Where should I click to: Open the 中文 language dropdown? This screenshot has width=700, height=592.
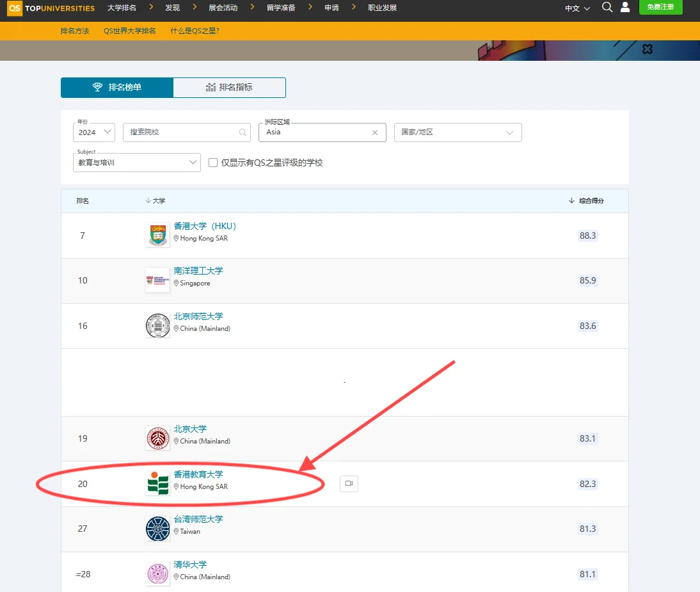tap(577, 8)
